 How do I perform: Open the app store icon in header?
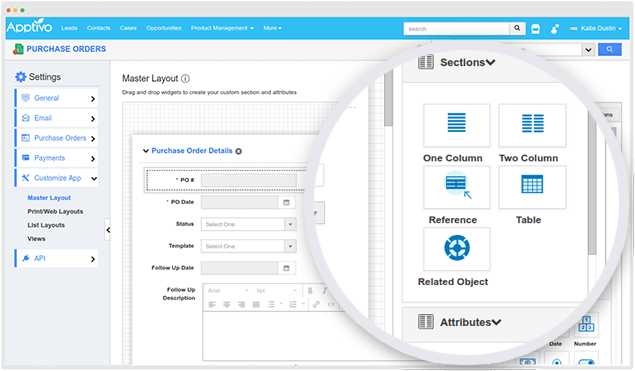(535, 29)
